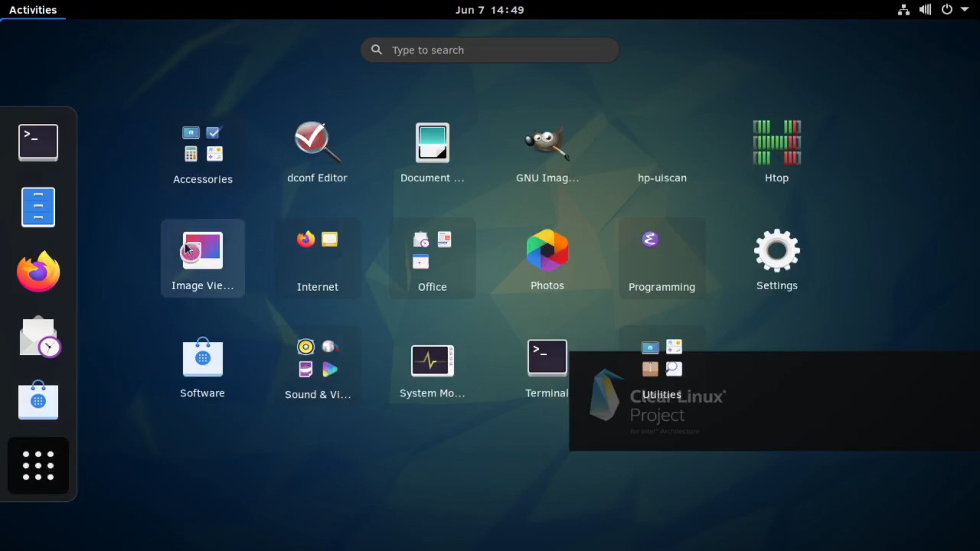
Task: Launch the Photos app
Action: [547, 259]
